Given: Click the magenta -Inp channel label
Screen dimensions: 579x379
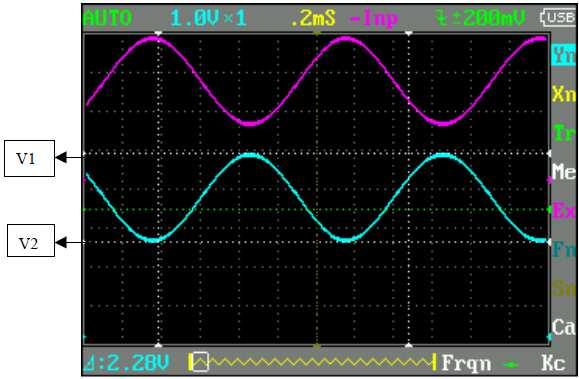Looking at the screenshot, I should point(373,18).
